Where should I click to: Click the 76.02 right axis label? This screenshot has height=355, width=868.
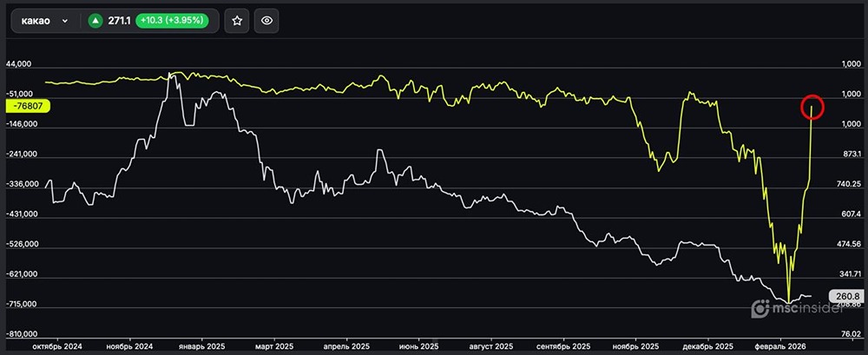pyautogui.click(x=850, y=334)
